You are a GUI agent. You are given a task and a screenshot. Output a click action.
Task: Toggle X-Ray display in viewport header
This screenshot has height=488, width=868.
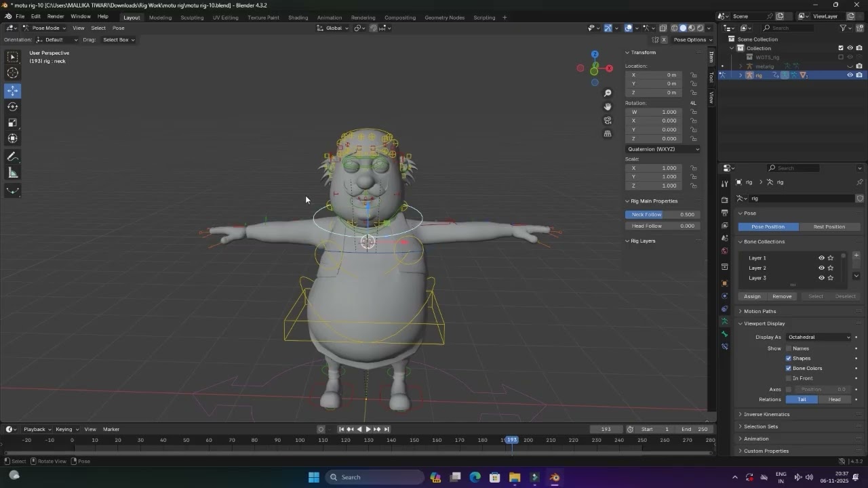(x=664, y=28)
